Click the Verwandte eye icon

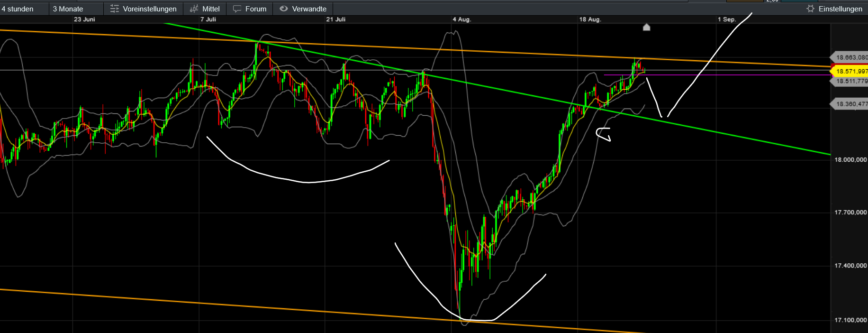(283, 9)
